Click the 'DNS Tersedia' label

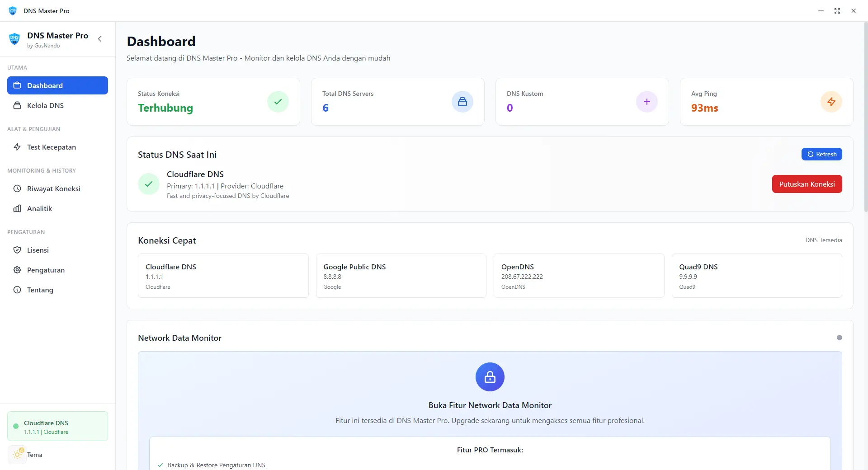pyautogui.click(x=824, y=240)
